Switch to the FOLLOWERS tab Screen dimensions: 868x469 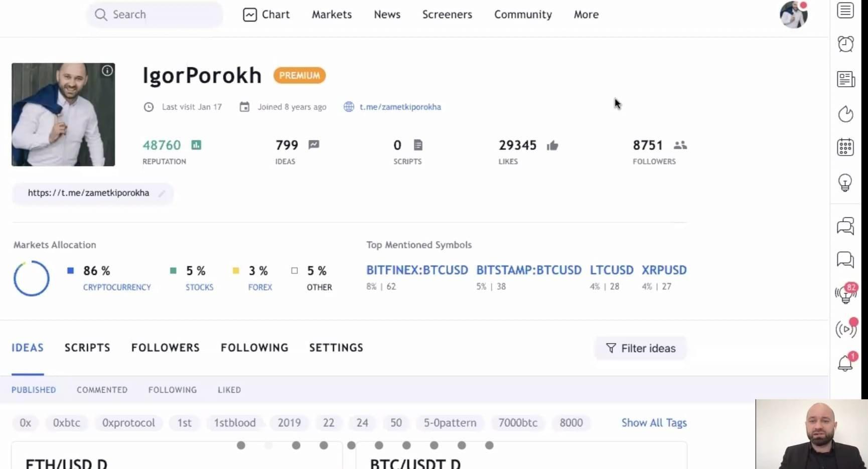click(x=166, y=348)
